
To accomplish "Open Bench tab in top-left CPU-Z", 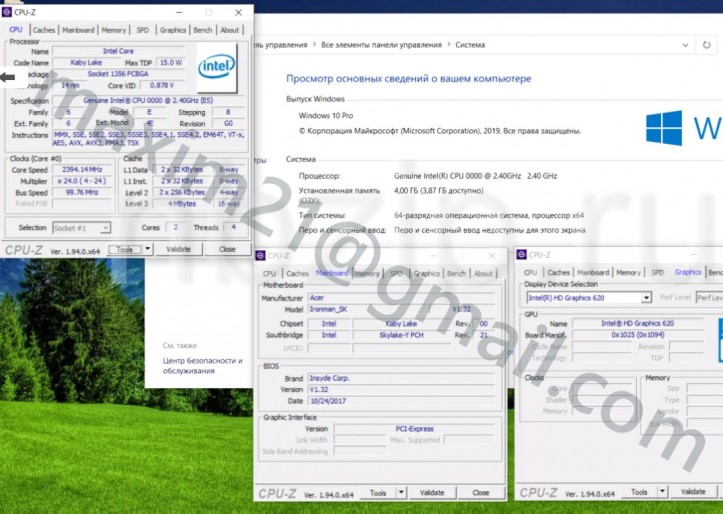I will (202, 30).
